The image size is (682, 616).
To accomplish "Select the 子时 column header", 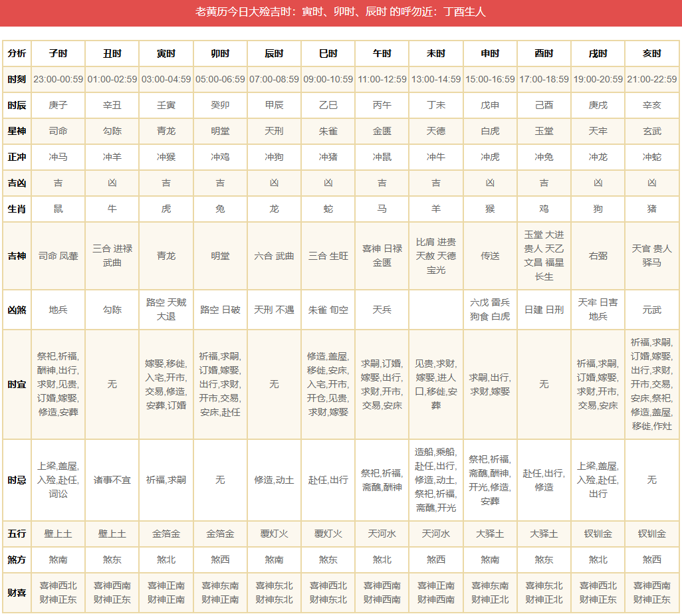I will [58, 53].
